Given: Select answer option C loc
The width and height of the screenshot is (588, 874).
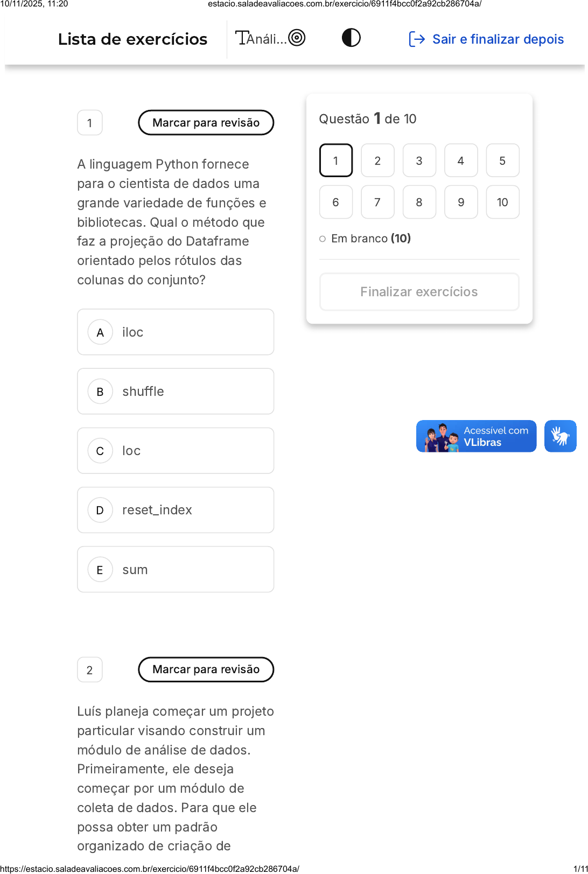Looking at the screenshot, I should pos(176,451).
